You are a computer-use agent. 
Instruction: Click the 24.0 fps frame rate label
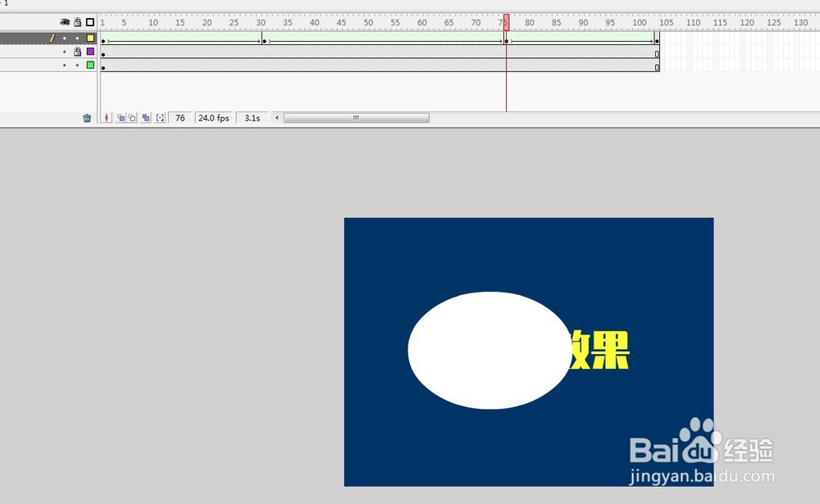click(212, 117)
